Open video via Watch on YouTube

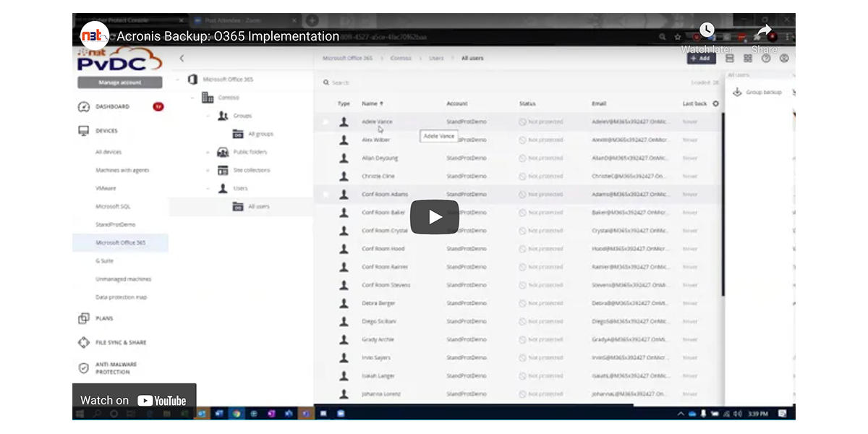coord(134,401)
